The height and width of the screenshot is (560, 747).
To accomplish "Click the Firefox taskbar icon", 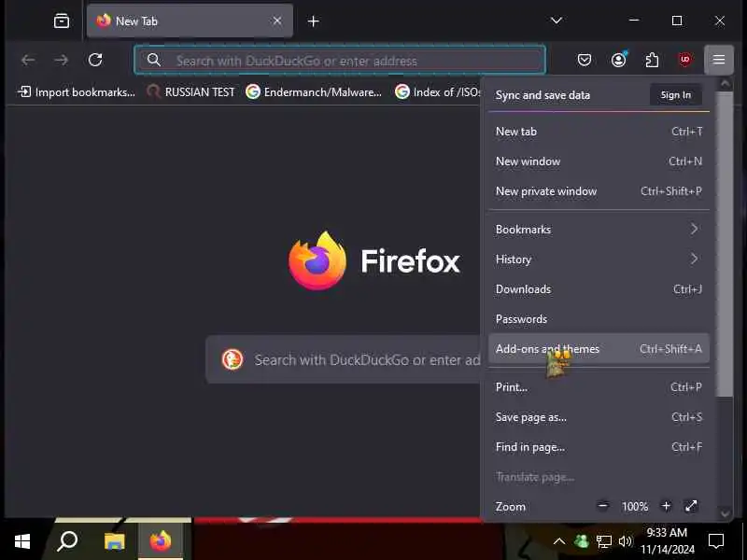I will pos(161,541).
